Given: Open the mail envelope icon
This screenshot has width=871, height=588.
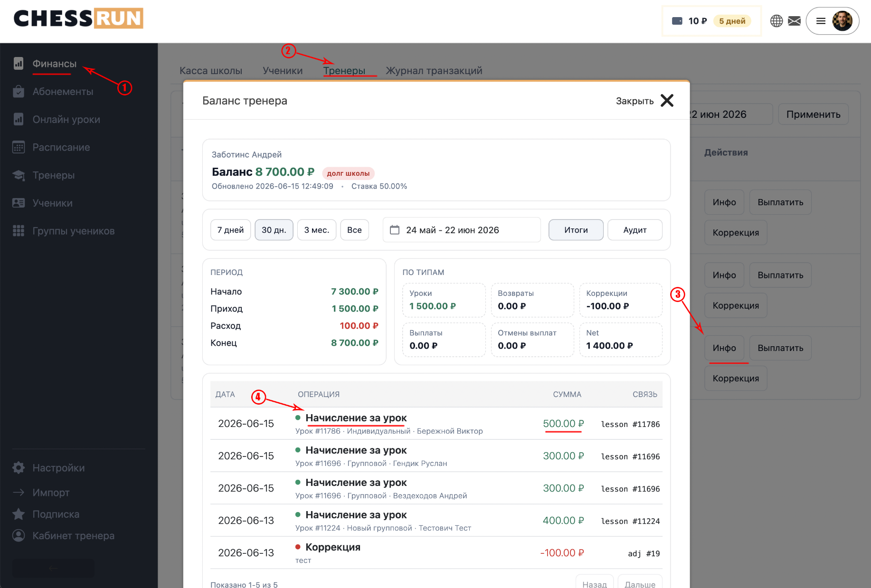Looking at the screenshot, I should (794, 21).
